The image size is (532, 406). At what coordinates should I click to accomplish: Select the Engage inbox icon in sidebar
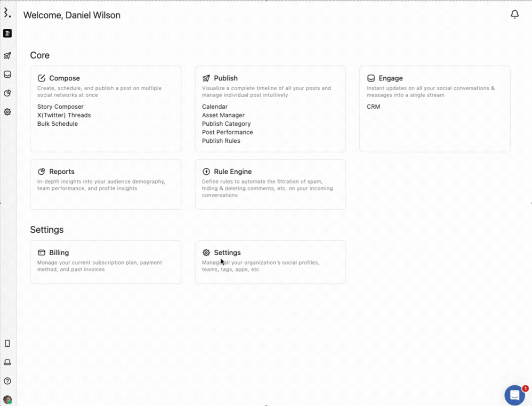pos(7,75)
